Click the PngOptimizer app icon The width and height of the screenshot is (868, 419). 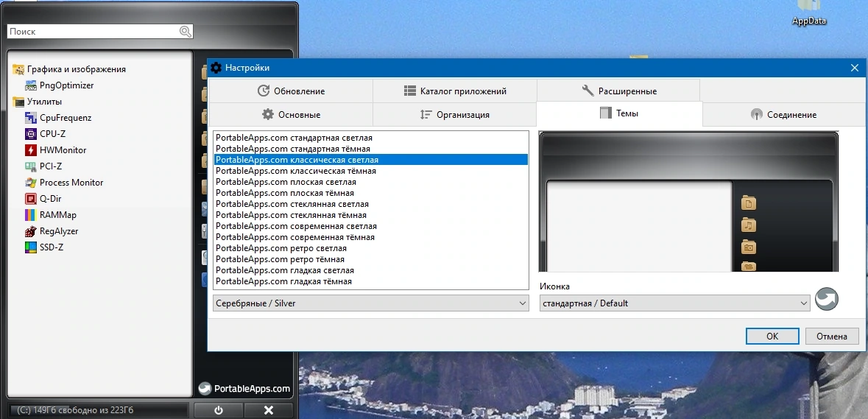(x=31, y=86)
